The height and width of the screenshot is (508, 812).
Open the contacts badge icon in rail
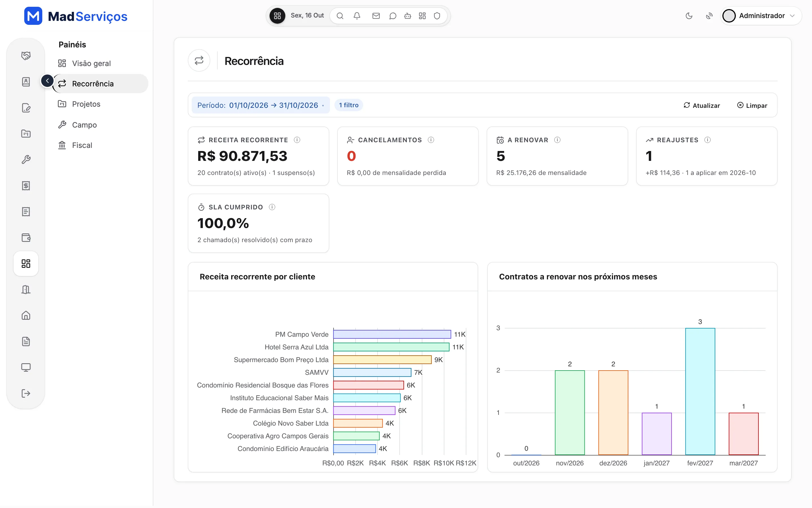(26, 82)
